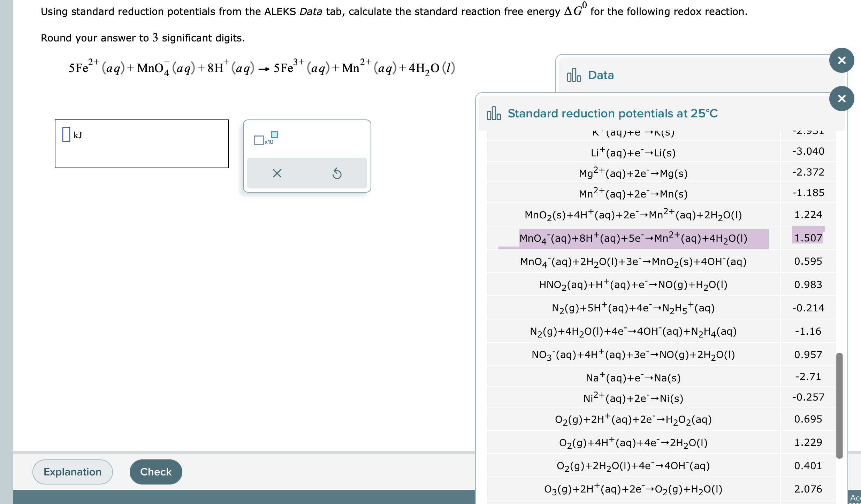861x504 pixels.
Task: Click the kJ answer input box
Action: click(x=142, y=144)
